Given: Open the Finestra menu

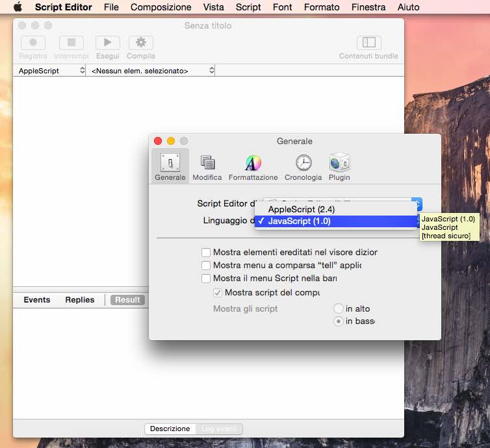Looking at the screenshot, I should coord(368,7).
